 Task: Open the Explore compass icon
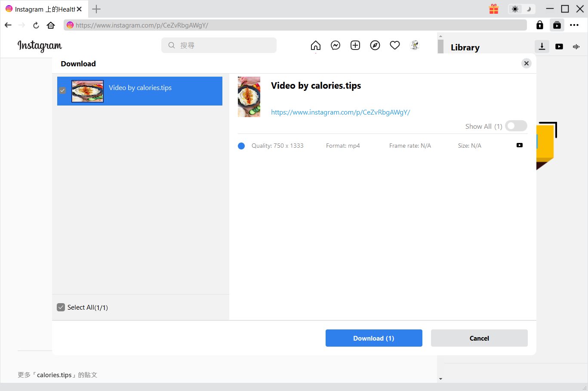click(375, 45)
